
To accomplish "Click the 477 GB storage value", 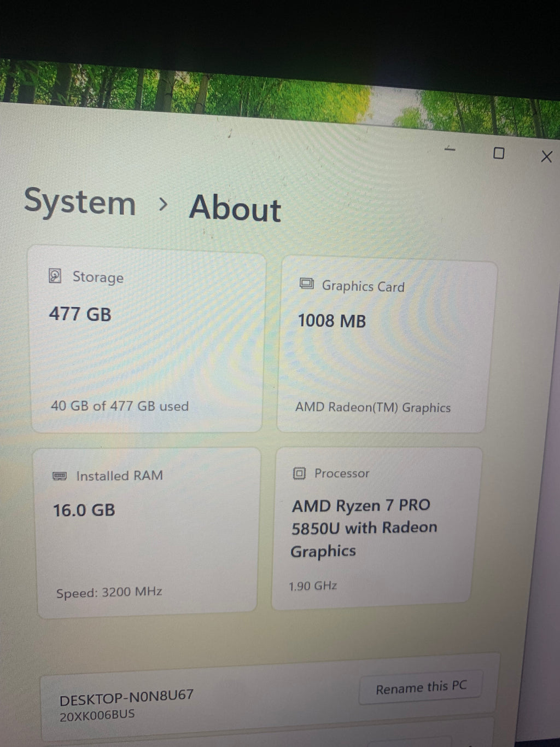I will (x=80, y=314).
